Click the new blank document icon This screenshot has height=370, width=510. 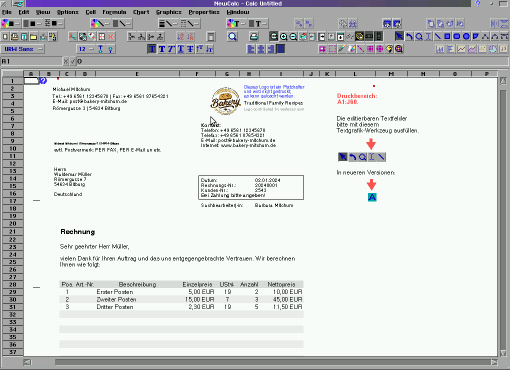click(x=5, y=37)
